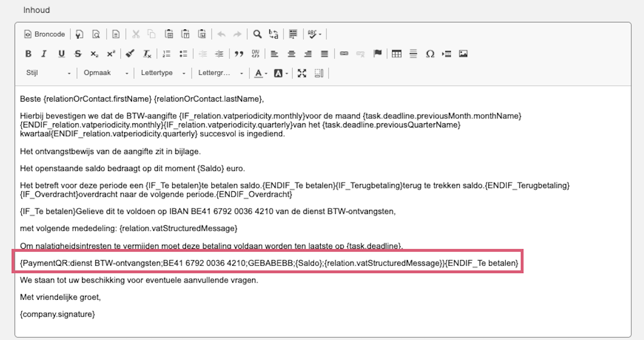Viewport: 644px width, 340px height.
Task: Click the Undo arrow
Action: (221, 34)
